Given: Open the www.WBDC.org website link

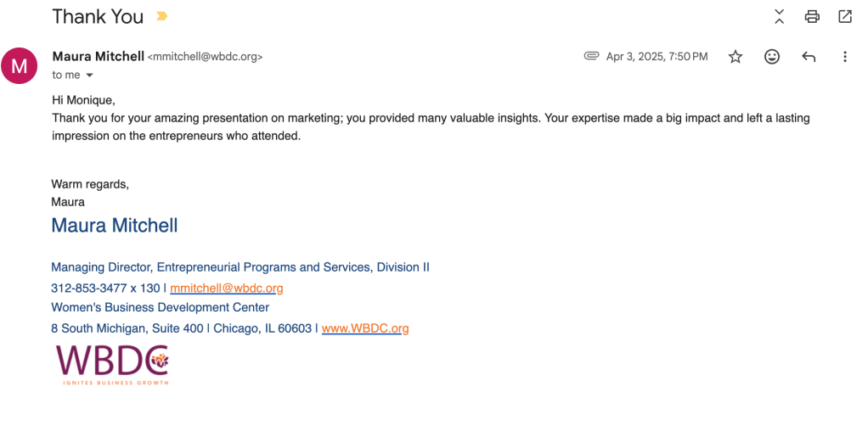Looking at the screenshot, I should click(x=365, y=328).
